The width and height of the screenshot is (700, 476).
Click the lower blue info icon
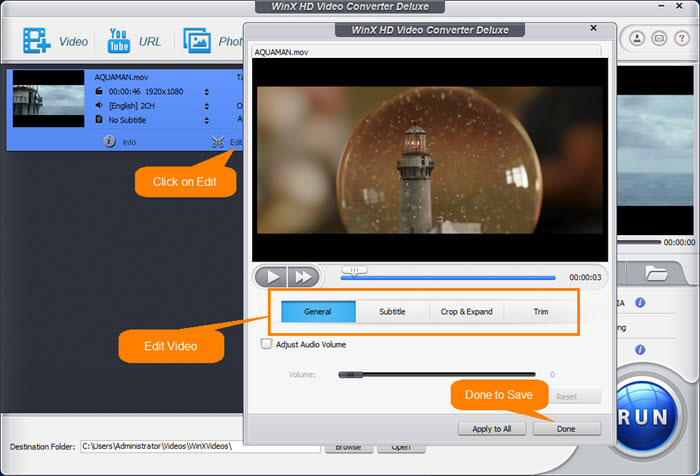click(x=640, y=350)
